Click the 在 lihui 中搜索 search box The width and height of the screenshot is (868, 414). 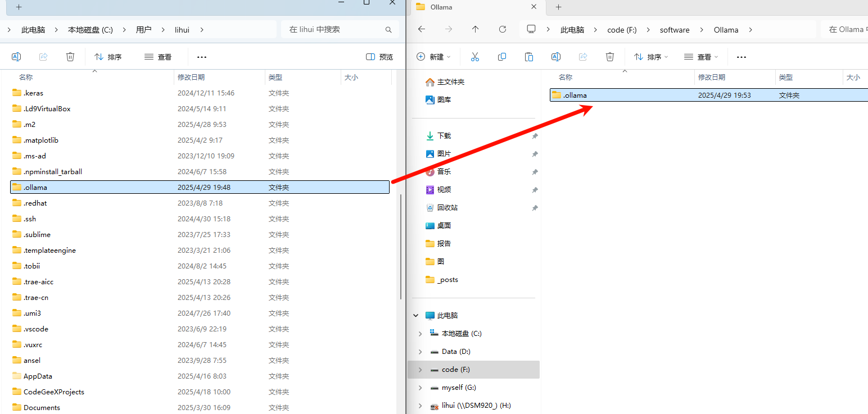pyautogui.click(x=334, y=30)
